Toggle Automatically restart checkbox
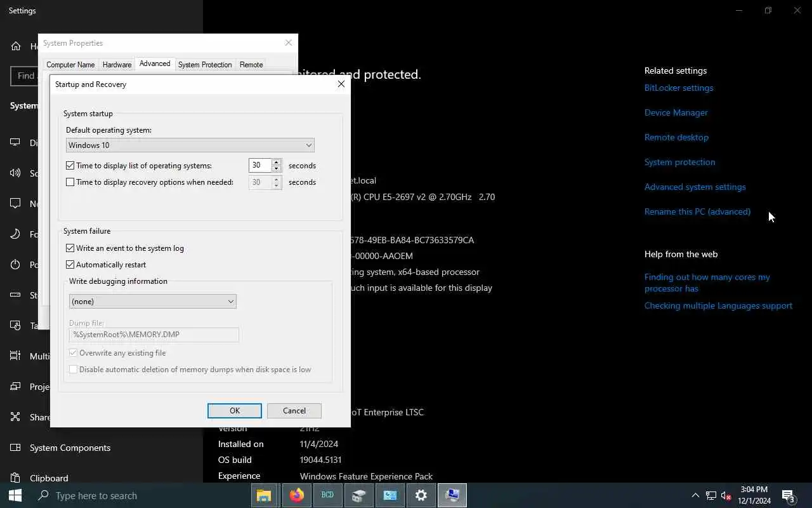Image resolution: width=812 pixels, height=508 pixels. (x=70, y=265)
